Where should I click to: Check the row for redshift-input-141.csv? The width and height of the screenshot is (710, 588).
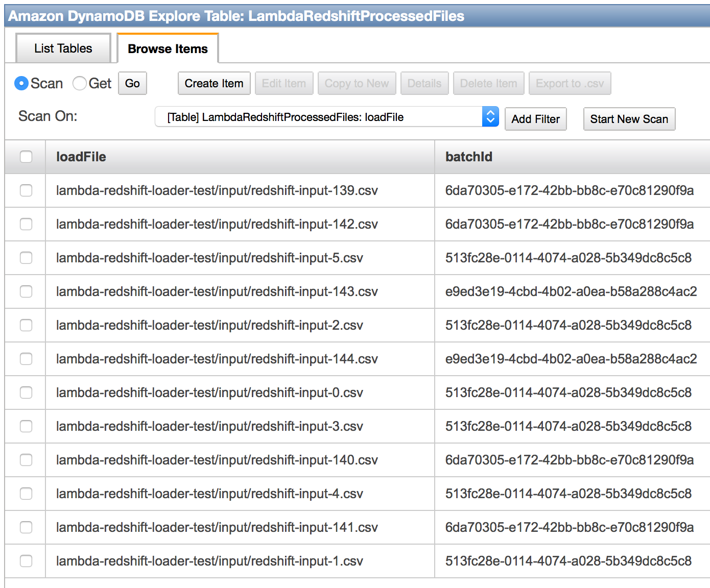coord(26,527)
